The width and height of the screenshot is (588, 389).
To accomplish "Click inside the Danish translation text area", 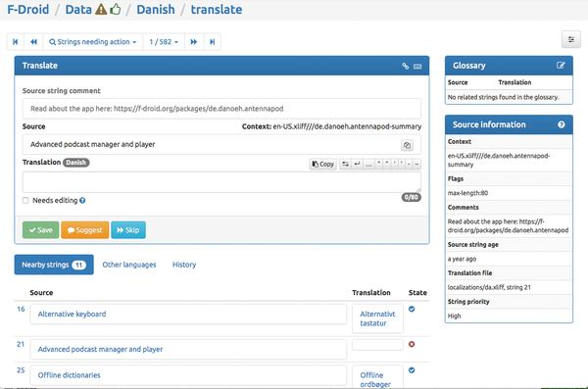I will (x=221, y=182).
